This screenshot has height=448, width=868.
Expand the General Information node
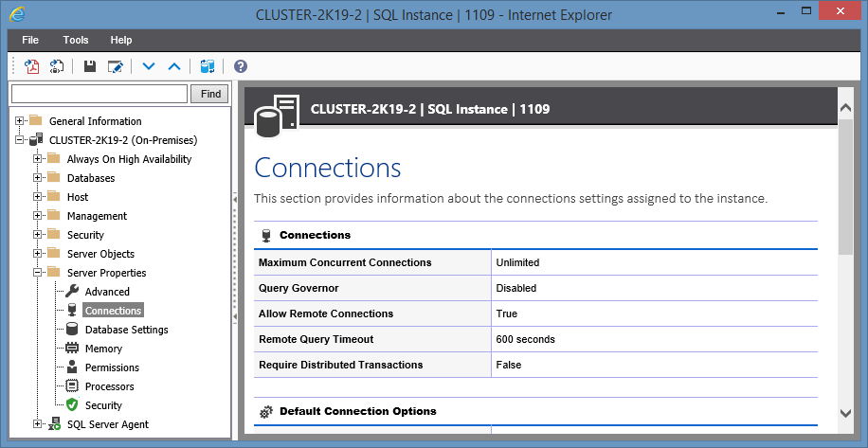click(20, 120)
